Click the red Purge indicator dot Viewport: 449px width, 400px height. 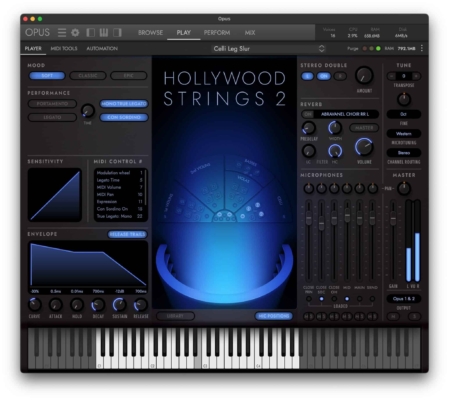tap(365, 49)
